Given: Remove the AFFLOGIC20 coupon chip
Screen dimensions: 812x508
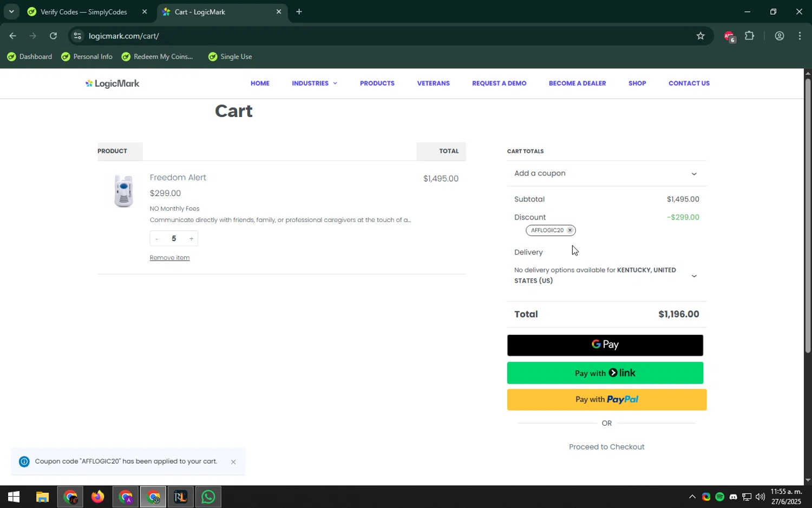Looking at the screenshot, I should click(x=569, y=230).
